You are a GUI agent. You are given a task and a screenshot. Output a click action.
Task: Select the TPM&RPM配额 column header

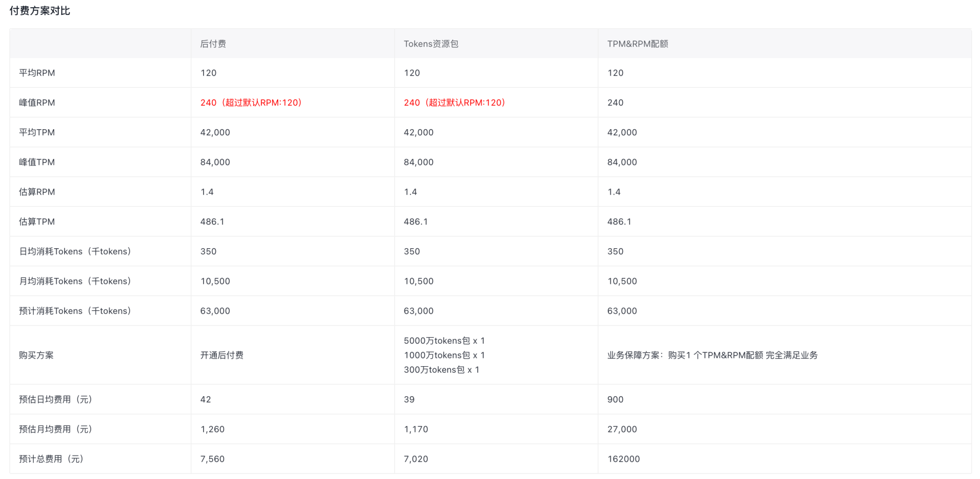click(638, 44)
